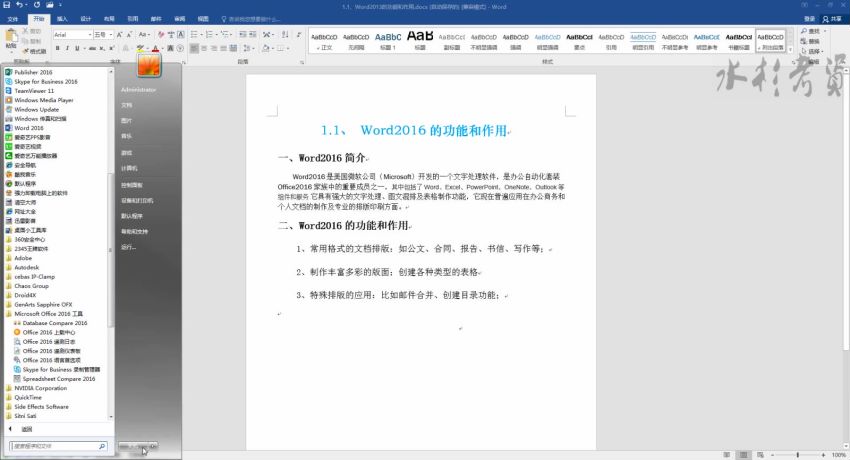Switch to the 布局 layout tab

pos(110,19)
